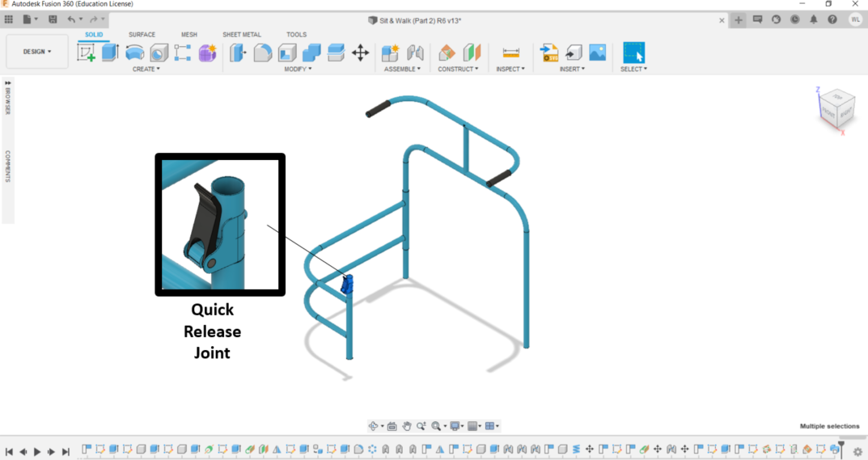Viewport: 868px width, 460px height.
Task: Click the ViewCube in the corner
Action: [836, 110]
